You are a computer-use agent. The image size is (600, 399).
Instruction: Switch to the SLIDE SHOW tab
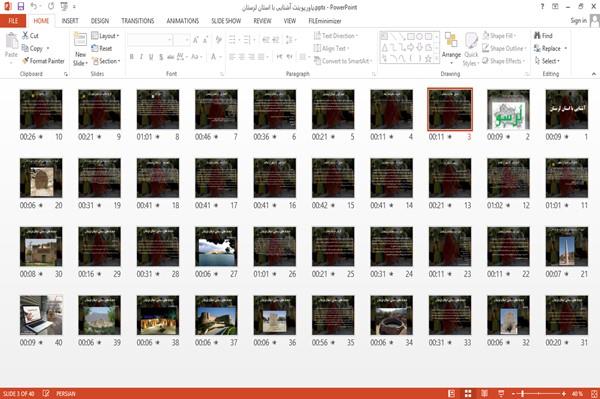pyautogui.click(x=226, y=21)
